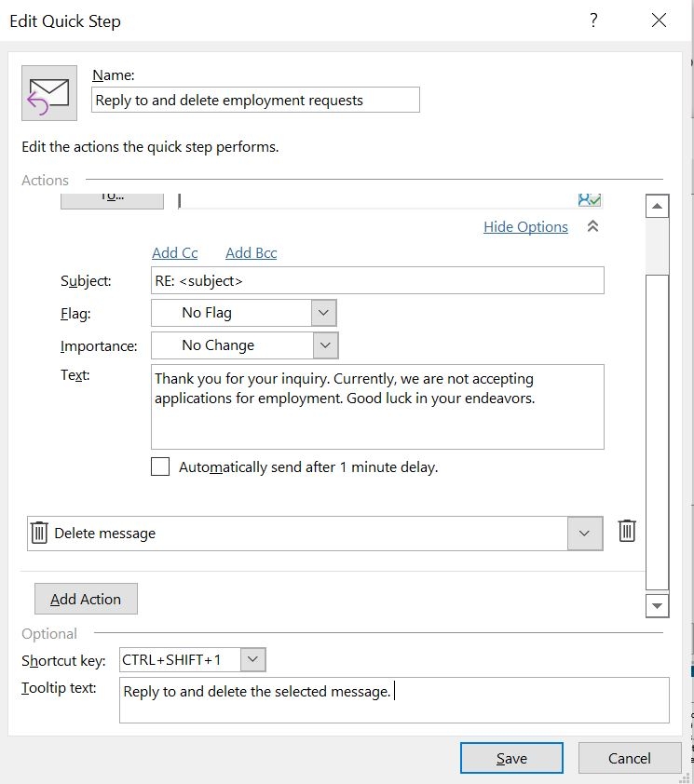Image resolution: width=694 pixels, height=784 pixels.
Task: Click the help question mark icon
Action: pyautogui.click(x=593, y=20)
